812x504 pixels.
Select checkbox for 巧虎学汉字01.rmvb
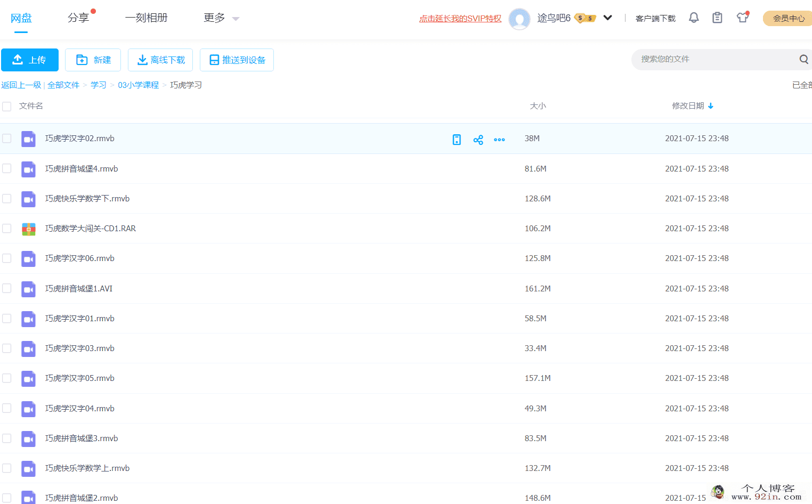pos(7,318)
